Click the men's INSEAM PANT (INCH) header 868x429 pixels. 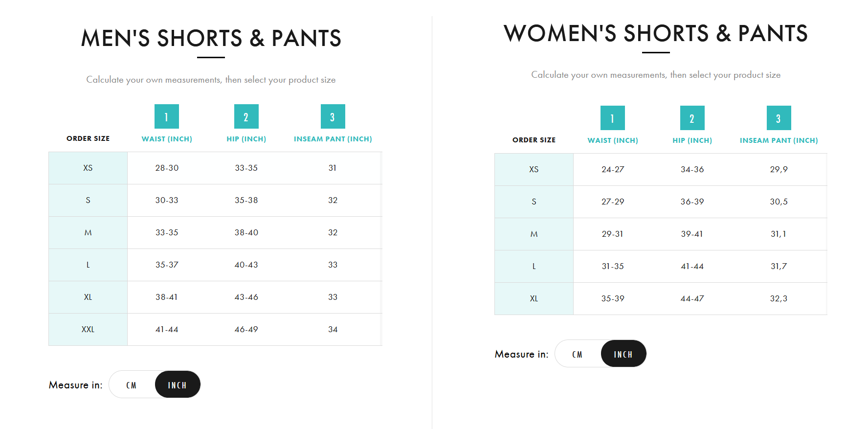click(333, 139)
